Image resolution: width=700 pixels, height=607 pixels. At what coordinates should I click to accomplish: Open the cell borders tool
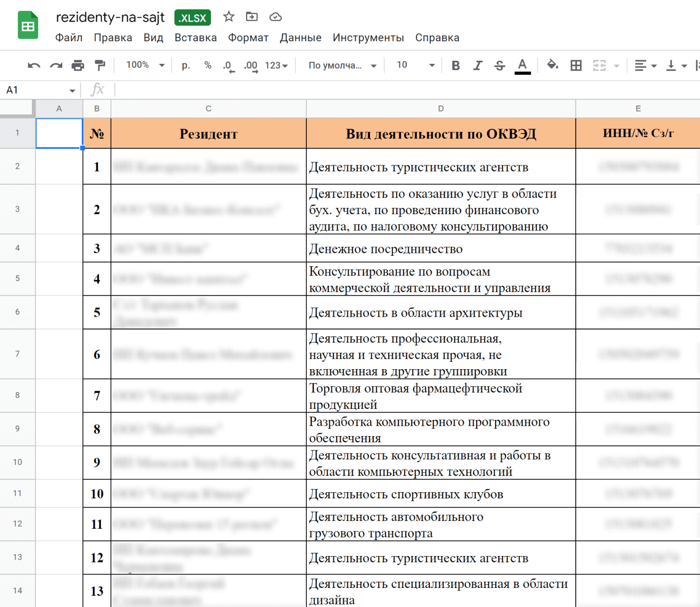pos(576,65)
